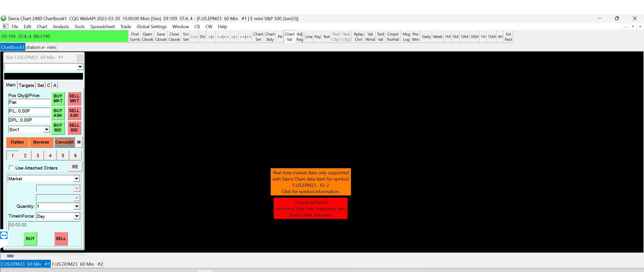644x272 pixels.
Task: Toggle the M button beside CancelAll
Action: (x=79, y=142)
